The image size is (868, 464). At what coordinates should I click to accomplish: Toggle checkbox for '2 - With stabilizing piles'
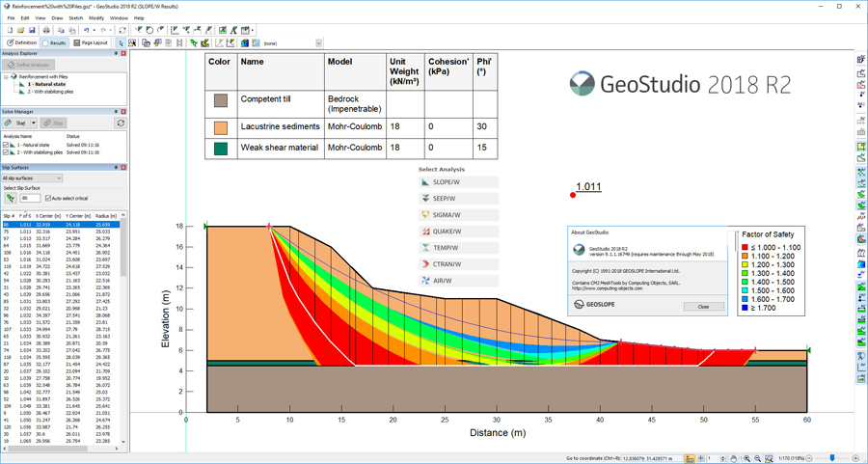(6, 151)
